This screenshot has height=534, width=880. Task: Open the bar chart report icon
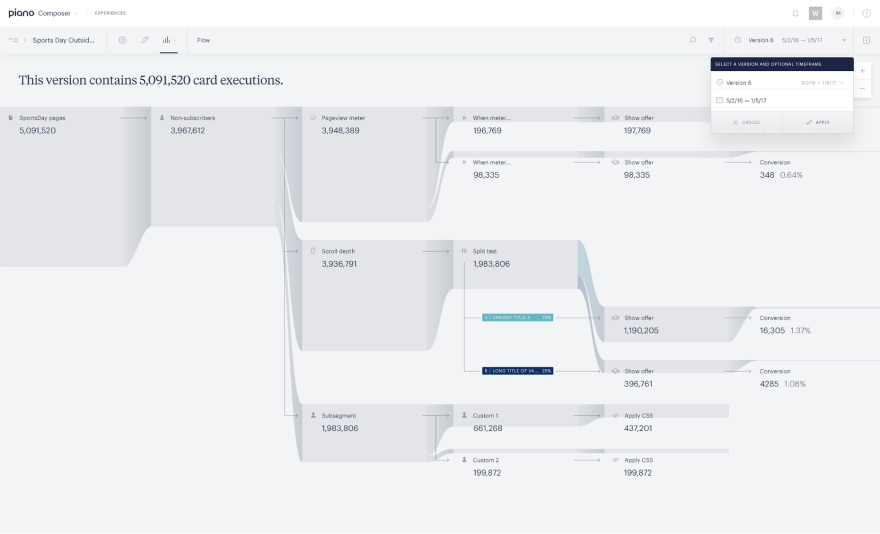tap(168, 40)
